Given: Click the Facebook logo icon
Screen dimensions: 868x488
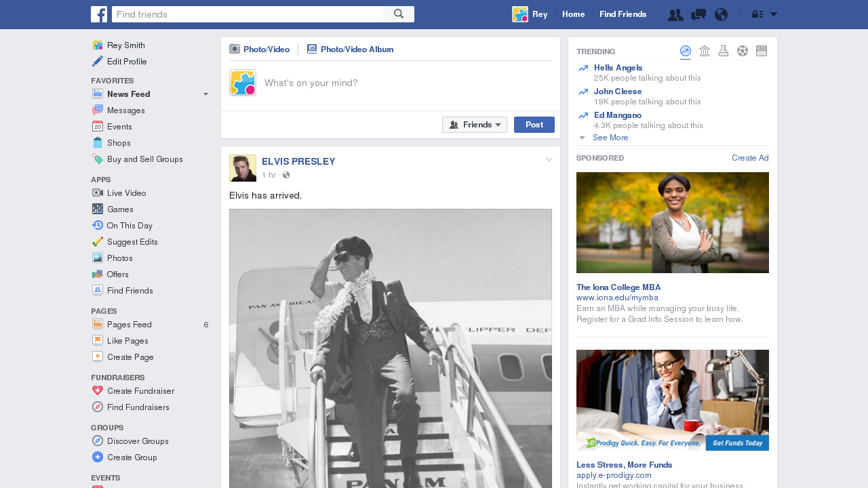Looking at the screenshot, I should point(99,14).
